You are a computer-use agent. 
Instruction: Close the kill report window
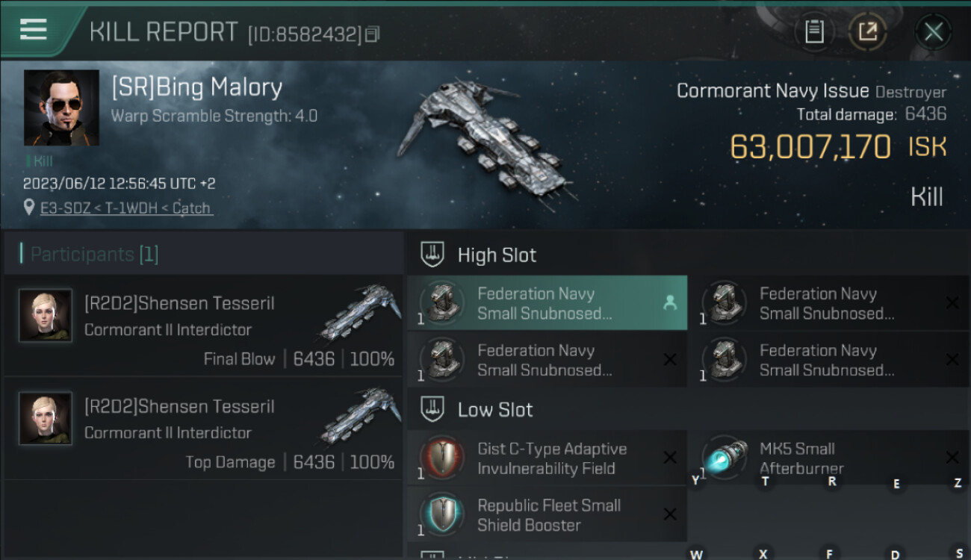(933, 32)
